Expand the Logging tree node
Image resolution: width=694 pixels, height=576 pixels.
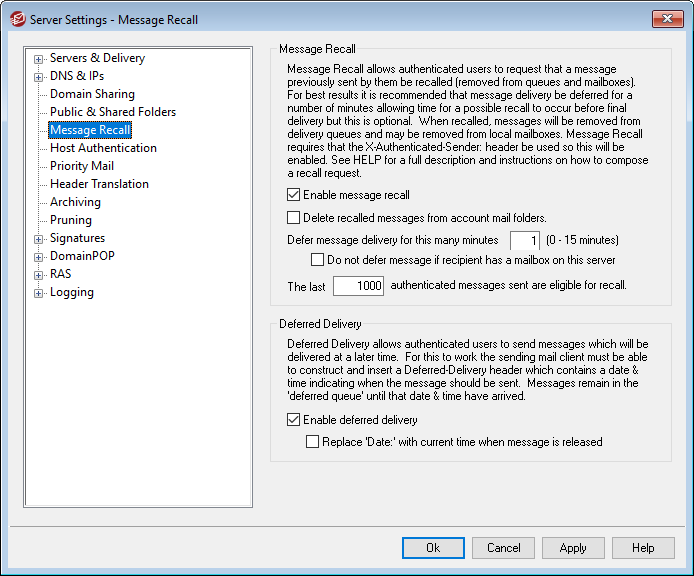(x=39, y=293)
